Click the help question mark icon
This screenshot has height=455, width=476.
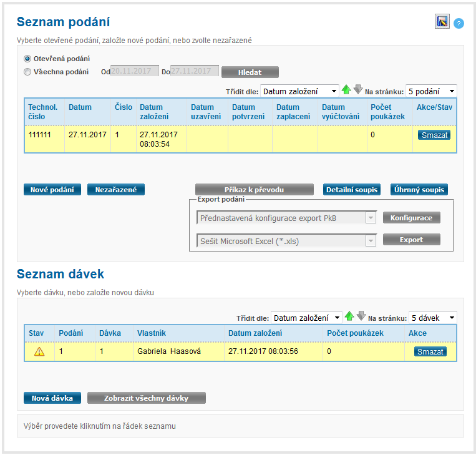coord(459,23)
